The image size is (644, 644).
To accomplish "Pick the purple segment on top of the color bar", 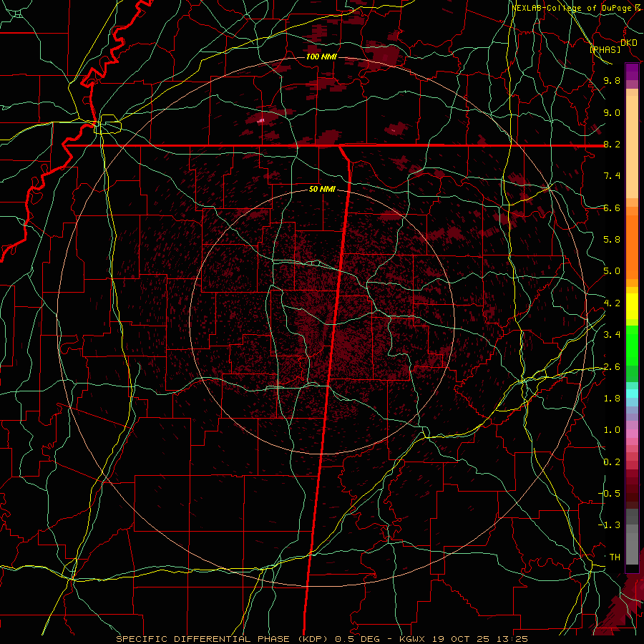I will [x=632, y=72].
